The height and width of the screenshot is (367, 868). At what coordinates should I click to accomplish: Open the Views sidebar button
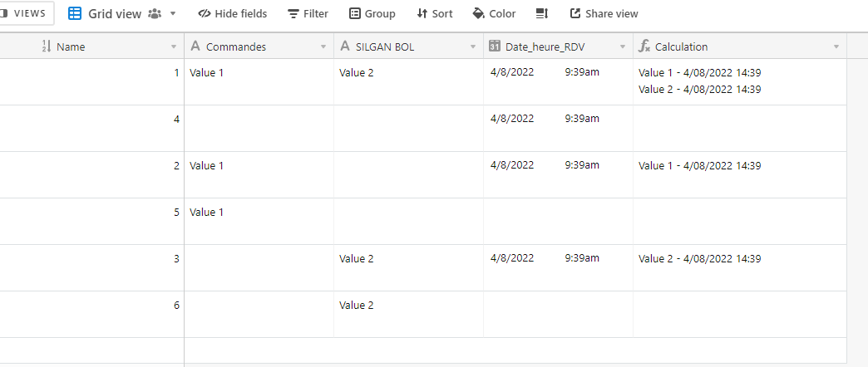click(x=25, y=13)
